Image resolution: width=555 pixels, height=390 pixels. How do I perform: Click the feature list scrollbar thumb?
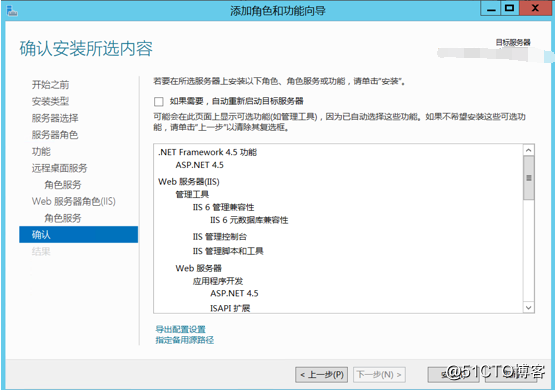[528, 178]
